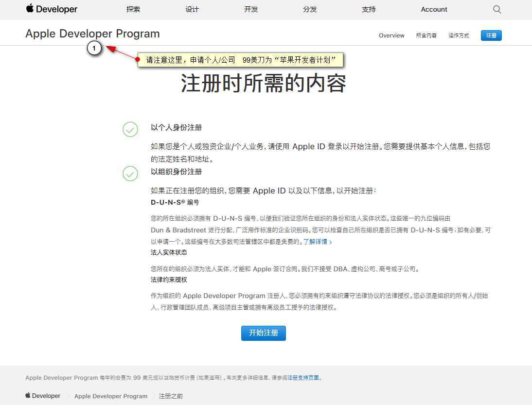Viewport: 532px width, 405px height.
Task: Click the 注册之前 breadcrumb item
Action: coord(171,396)
